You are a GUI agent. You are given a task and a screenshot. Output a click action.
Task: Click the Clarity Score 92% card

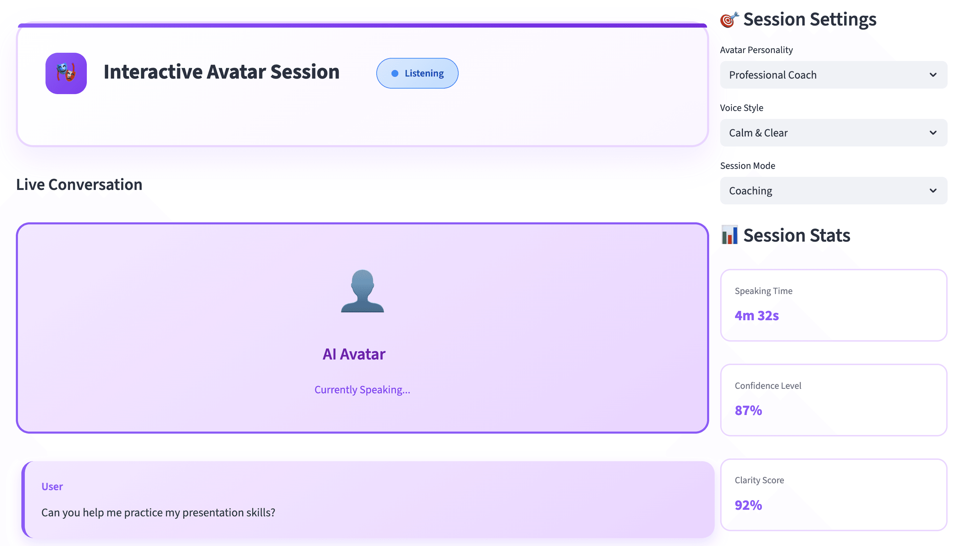(x=833, y=494)
